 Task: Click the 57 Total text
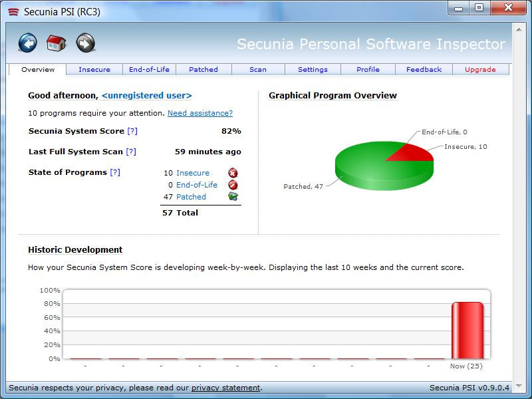click(x=180, y=213)
